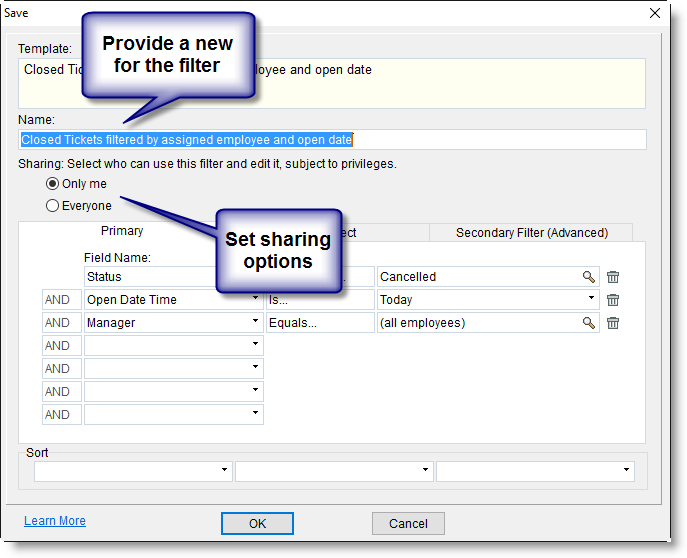Switch to the Primary tab

pyautogui.click(x=122, y=232)
